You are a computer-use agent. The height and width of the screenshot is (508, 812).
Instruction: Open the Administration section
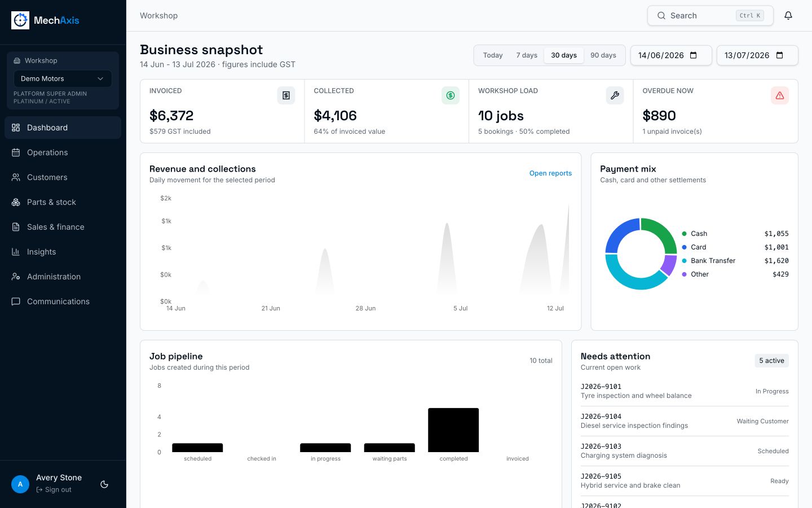(63, 277)
